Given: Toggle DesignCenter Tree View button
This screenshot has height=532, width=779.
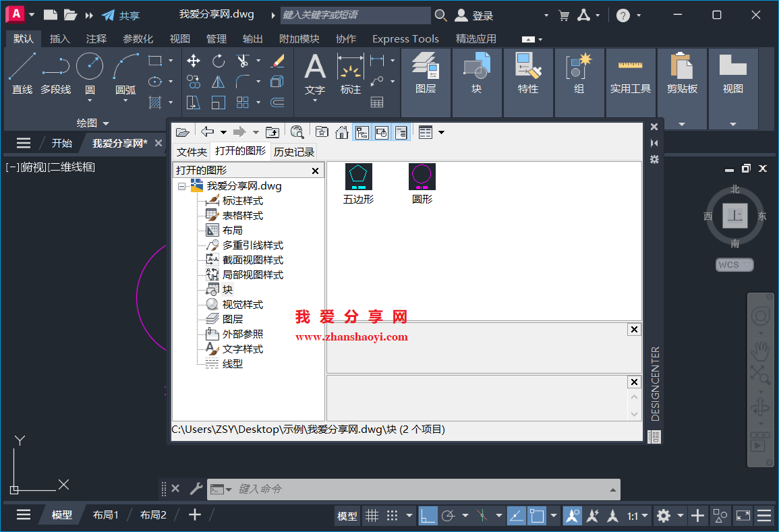Looking at the screenshot, I should [362, 132].
